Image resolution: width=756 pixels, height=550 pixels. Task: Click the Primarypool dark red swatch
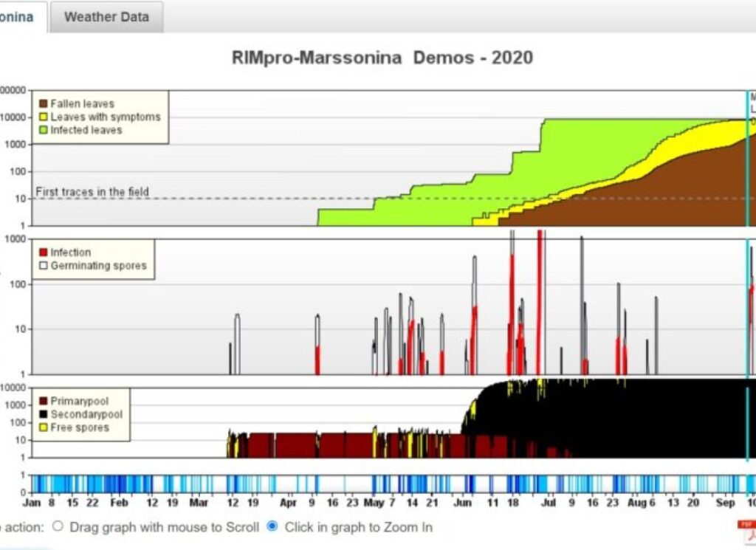[43, 401]
